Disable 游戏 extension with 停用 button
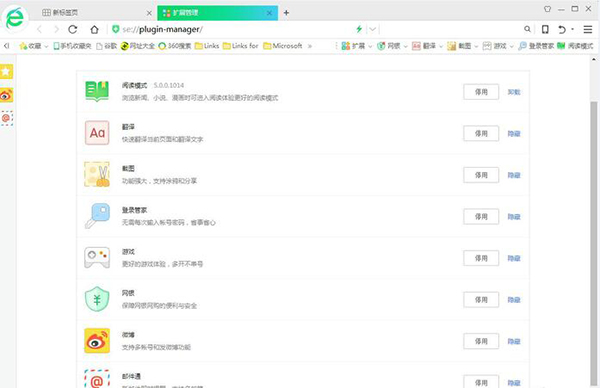This screenshot has width=600, height=388. pyautogui.click(x=481, y=258)
